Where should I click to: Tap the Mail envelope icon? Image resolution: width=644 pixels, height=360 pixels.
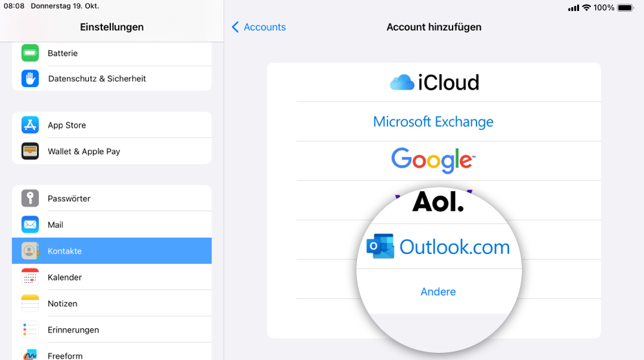point(30,225)
